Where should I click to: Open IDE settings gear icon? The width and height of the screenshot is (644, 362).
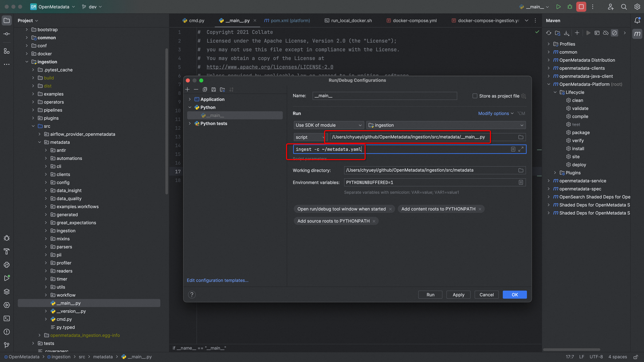point(637,7)
